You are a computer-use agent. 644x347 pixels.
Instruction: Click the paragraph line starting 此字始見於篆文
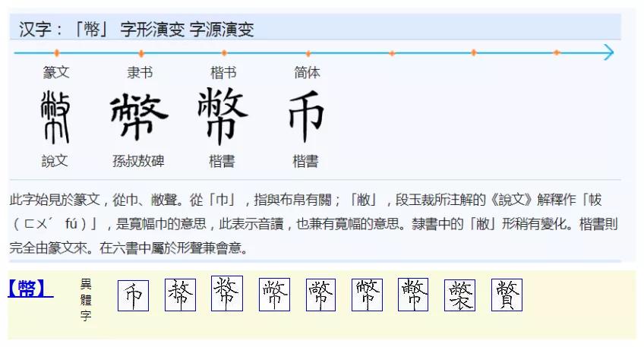click(305, 200)
